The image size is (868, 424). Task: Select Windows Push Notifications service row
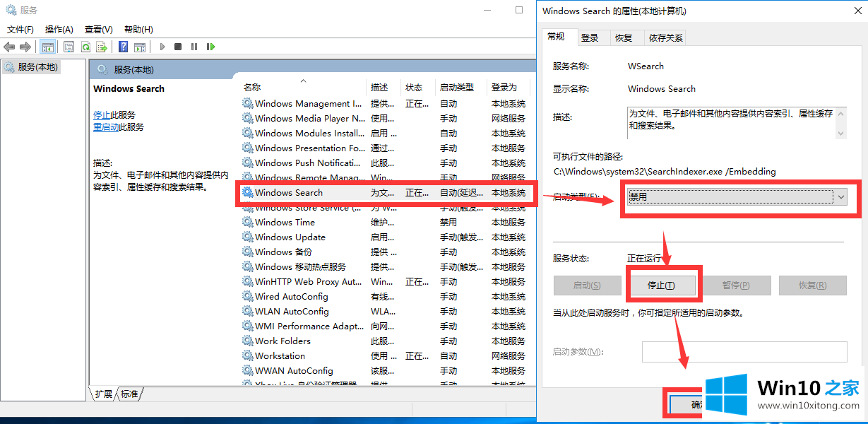pyautogui.click(x=387, y=163)
